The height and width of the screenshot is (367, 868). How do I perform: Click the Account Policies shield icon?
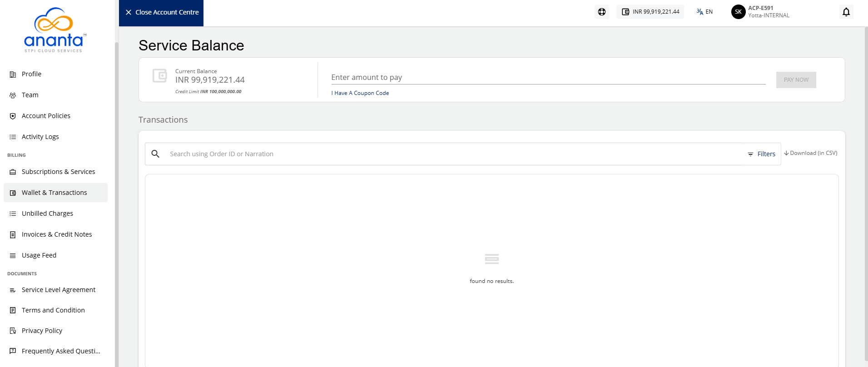point(13,116)
